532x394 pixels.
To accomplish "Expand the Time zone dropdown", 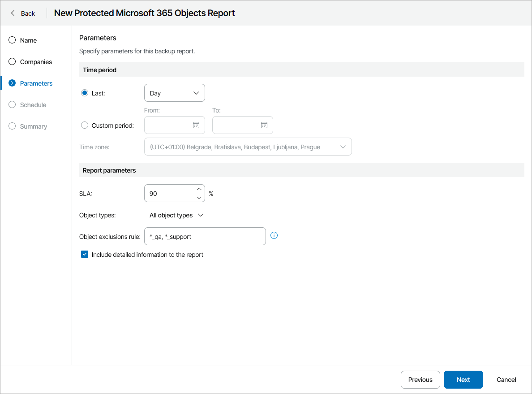I will 248,147.
